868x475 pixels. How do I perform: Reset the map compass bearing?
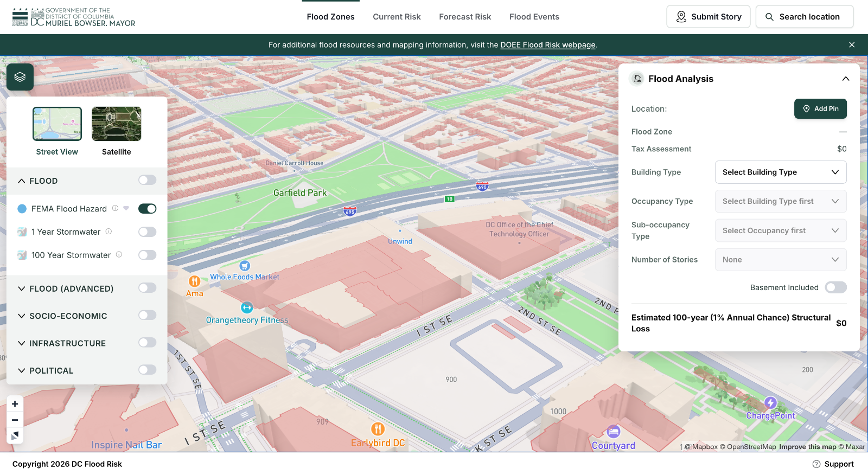[x=15, y=435]
